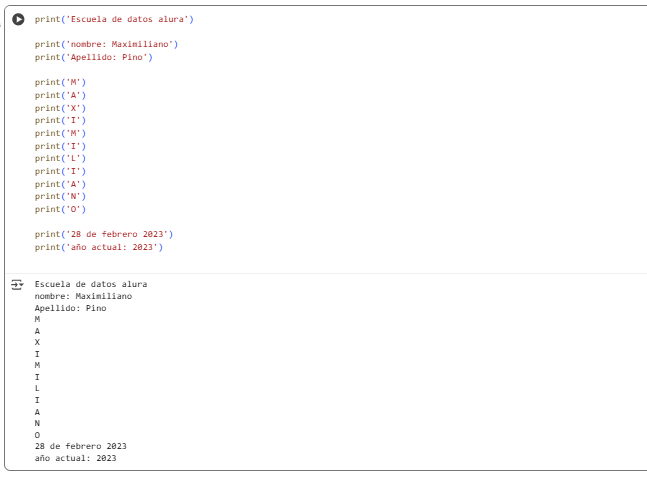
Task: Toggle the cell output options icon
Action: (x=17, y=285)
